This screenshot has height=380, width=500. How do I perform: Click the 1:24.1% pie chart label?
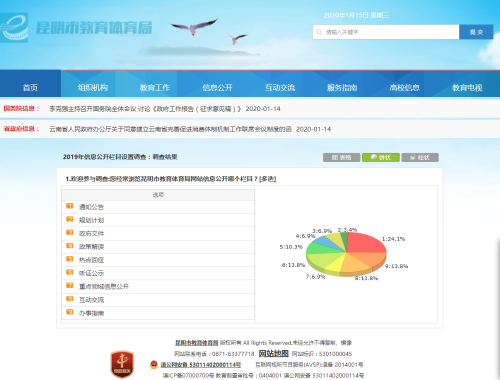(393, 239)
